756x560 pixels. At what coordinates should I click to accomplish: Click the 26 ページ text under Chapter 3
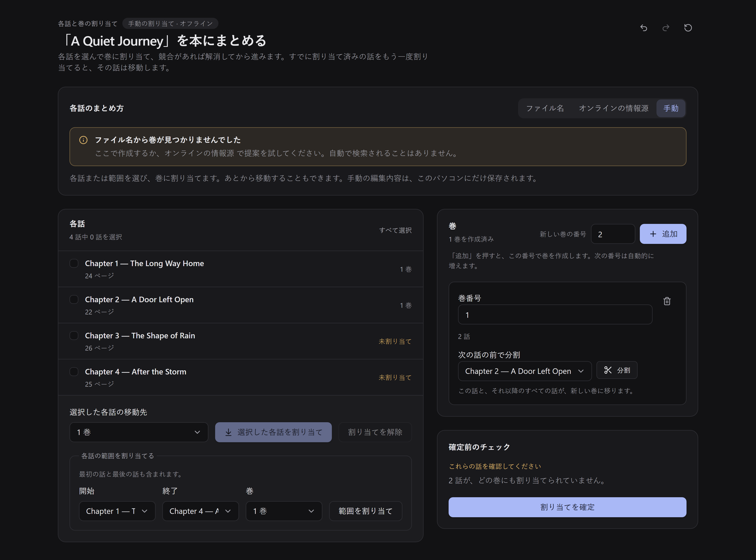(99, 348)
